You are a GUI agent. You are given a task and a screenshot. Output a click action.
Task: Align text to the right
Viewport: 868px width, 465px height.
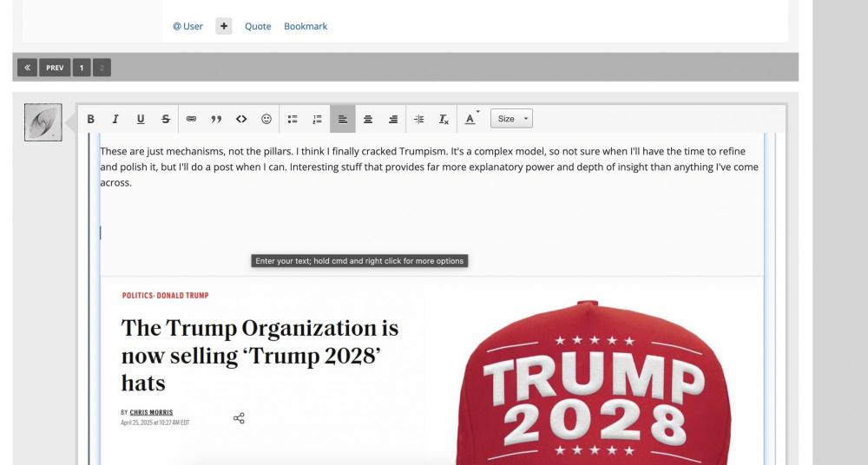tap(393, 119)
